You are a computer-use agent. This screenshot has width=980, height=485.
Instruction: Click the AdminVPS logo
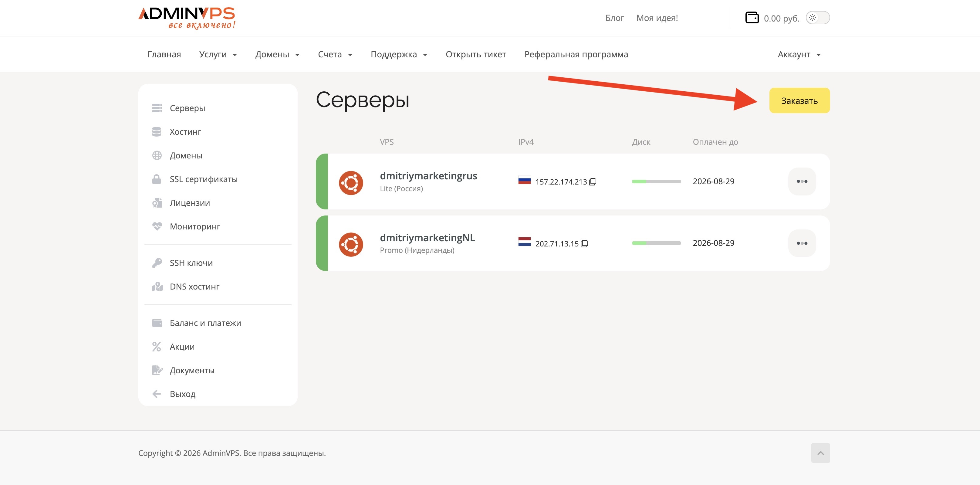(187, 18)
